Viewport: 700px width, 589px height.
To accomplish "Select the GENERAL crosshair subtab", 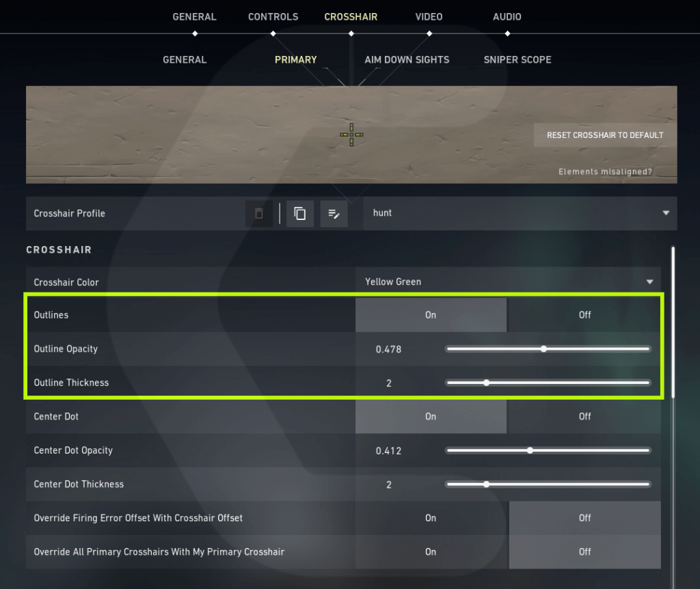I will (x=184, y=59).
